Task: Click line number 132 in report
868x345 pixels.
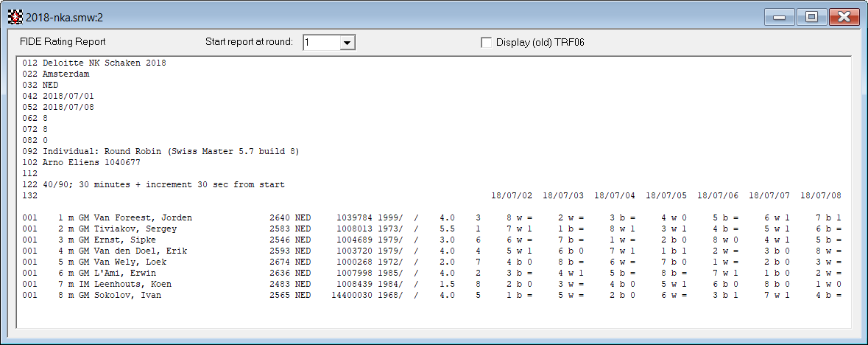Action: 29,196
